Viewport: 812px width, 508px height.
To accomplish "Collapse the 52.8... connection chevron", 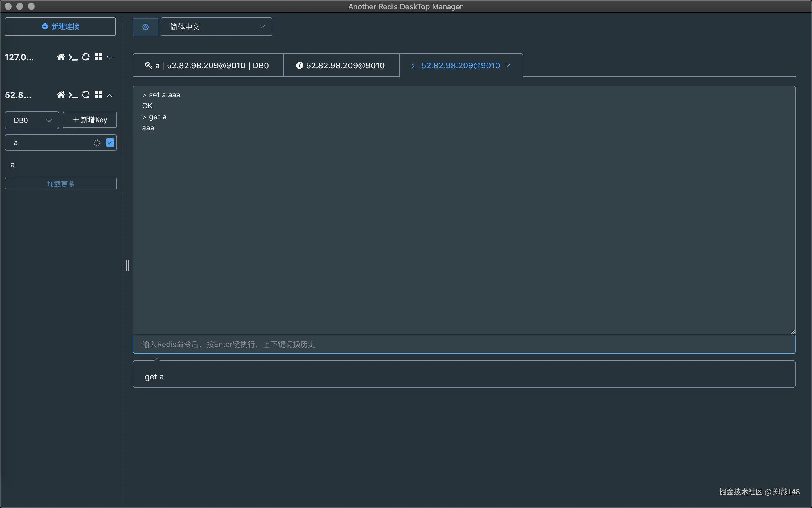I will pos(110,95).
